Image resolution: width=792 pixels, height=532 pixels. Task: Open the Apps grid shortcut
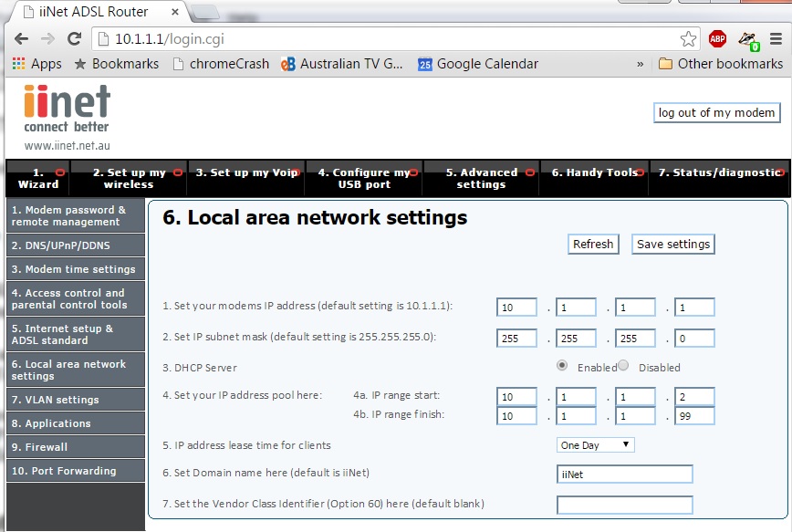click(x=36, y=64)
